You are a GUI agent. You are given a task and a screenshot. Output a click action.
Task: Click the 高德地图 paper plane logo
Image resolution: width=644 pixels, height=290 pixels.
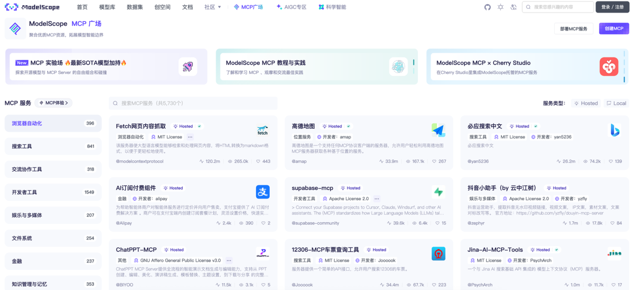tap(438, 130)
